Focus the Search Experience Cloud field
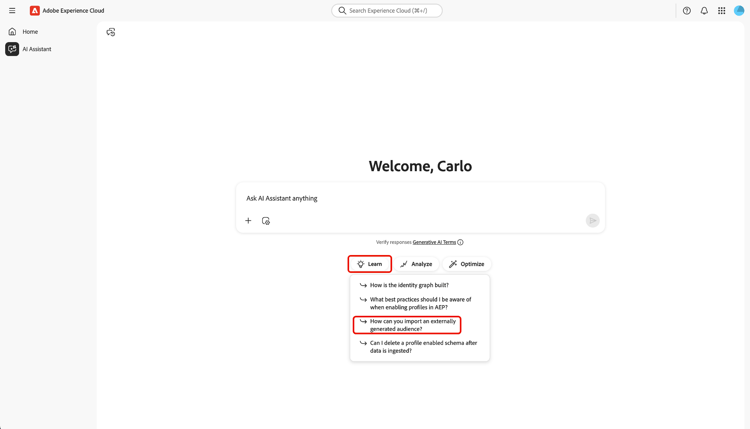Image resolution: width=750 pixels, height=429 pixels. pyautogui.click(x=387, y=11)
